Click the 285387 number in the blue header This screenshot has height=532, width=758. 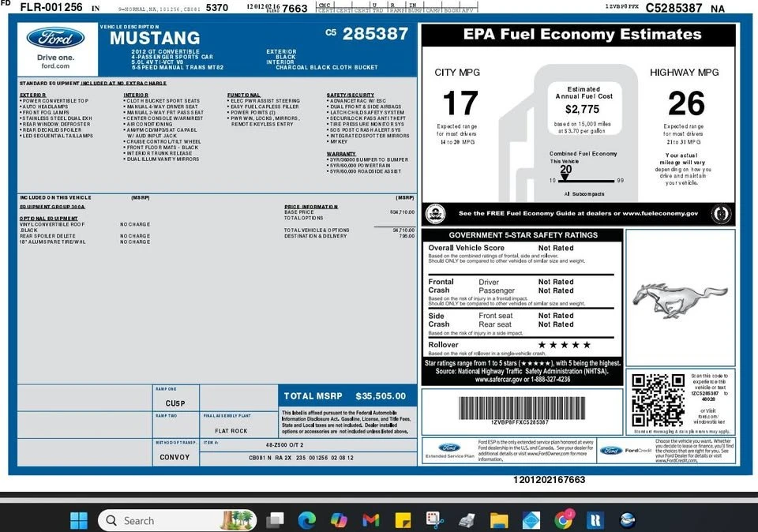pos(375,34)
